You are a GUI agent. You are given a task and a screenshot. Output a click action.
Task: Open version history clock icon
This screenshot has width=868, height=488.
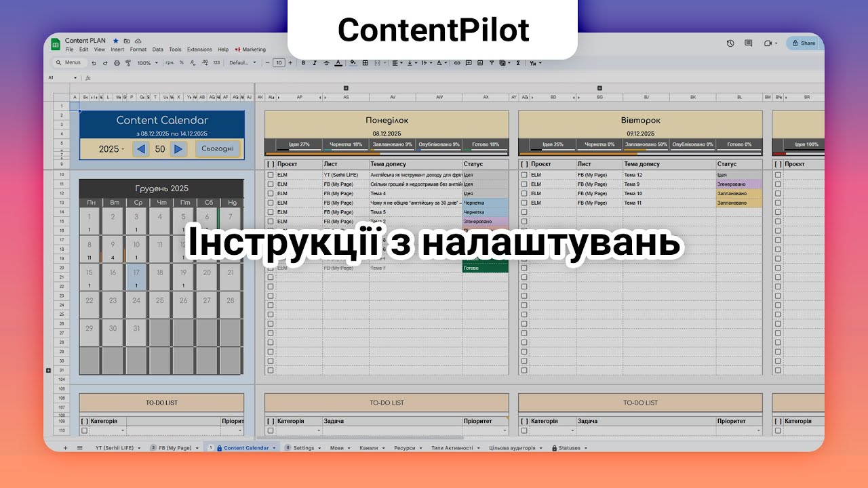pyautogui.click(x=730, y=43)
